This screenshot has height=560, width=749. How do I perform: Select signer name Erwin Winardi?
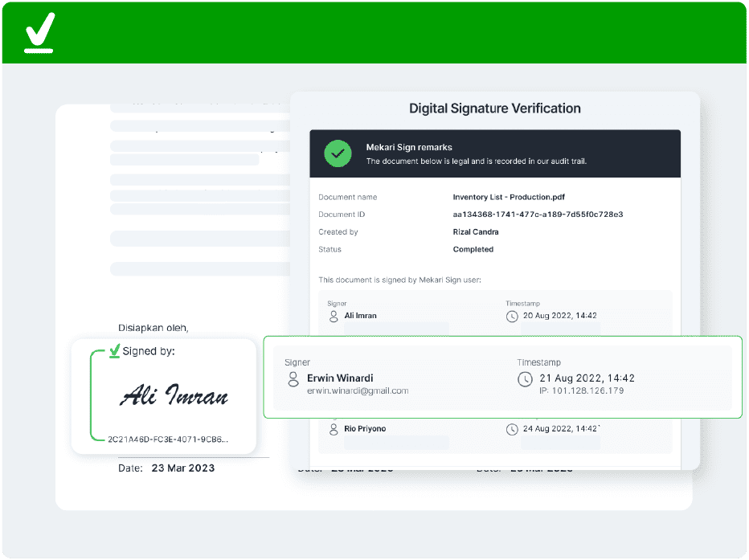[340, 378]
